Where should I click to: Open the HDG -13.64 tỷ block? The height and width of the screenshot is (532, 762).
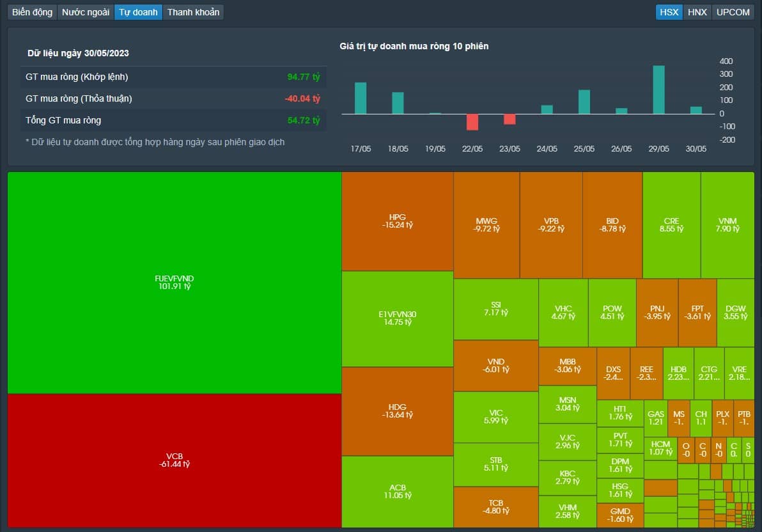coord(398,411)
